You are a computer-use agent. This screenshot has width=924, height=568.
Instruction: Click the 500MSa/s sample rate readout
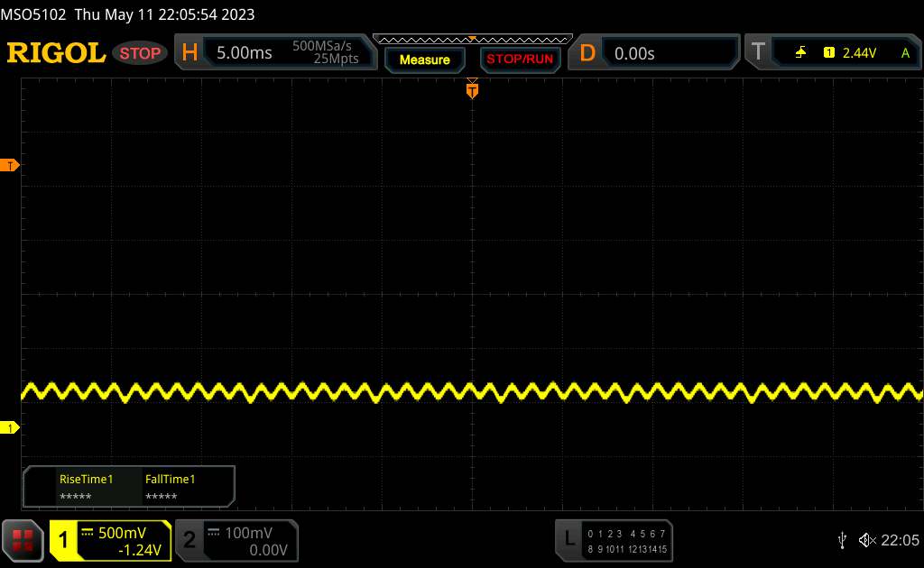tap(322, 46)
